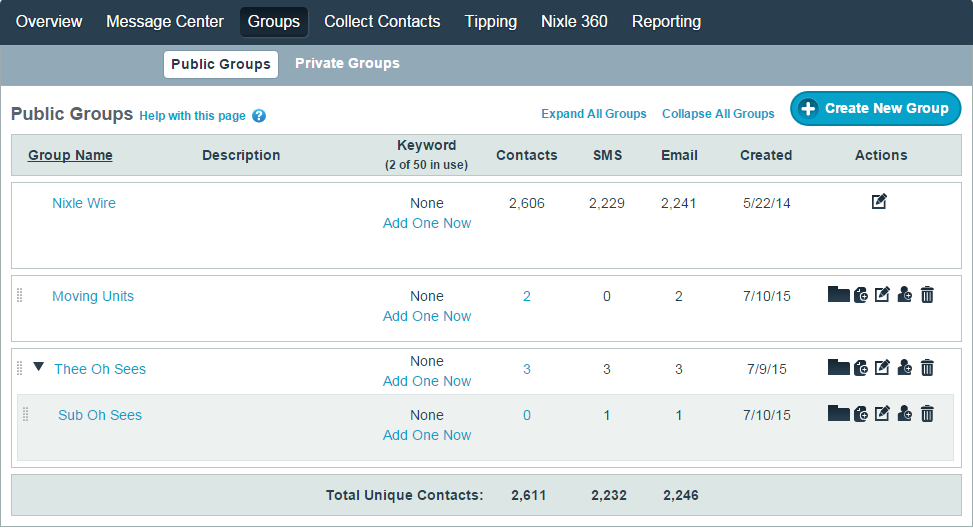Add keyword for Sub Oh Sees via Add One Now
The image size is (973, 528).
pos(427,436)
